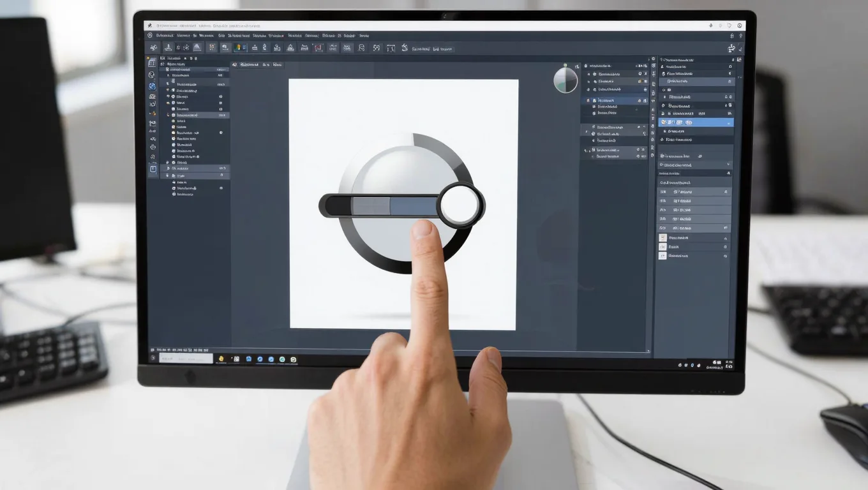Screen dimensions: 868x490
Task: Select the blue highlighted row in the right panel
Action: 696,122
